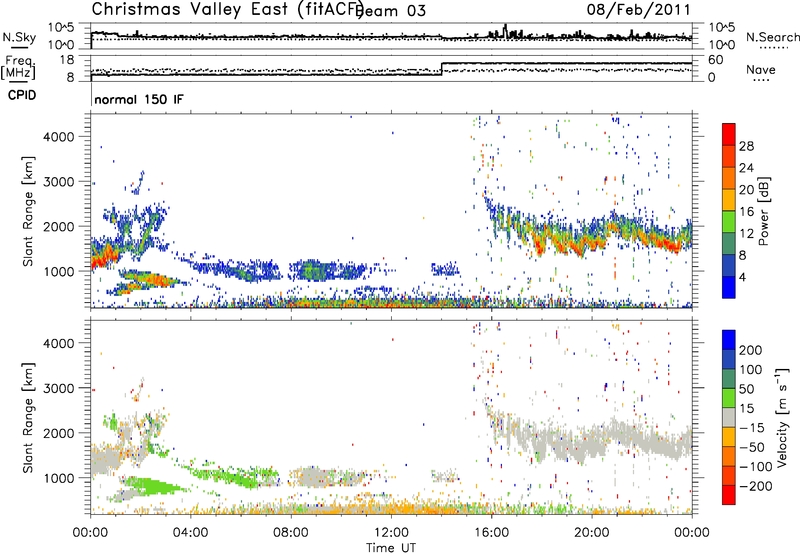Click the noise spike near 16:30 UT
Image resolution: width=800 pixels, height=554 pixels.
coord(505,30)
